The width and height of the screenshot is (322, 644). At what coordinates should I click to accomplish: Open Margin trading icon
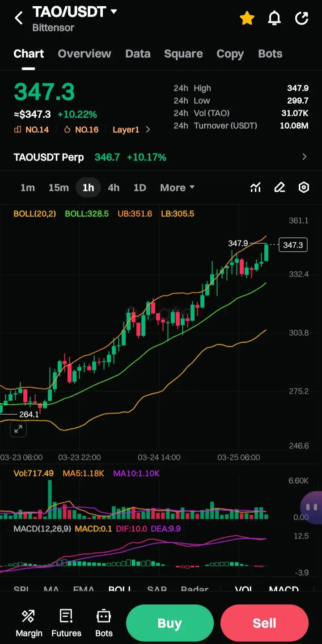[x=29, y=623]
